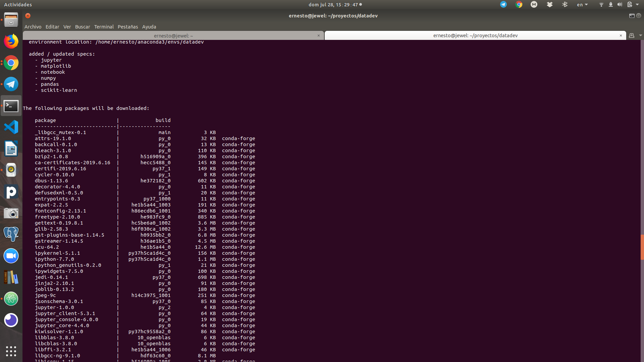Expand the terminal tab list dropdown arrow

pyautogui.click(x=640, y=36)
